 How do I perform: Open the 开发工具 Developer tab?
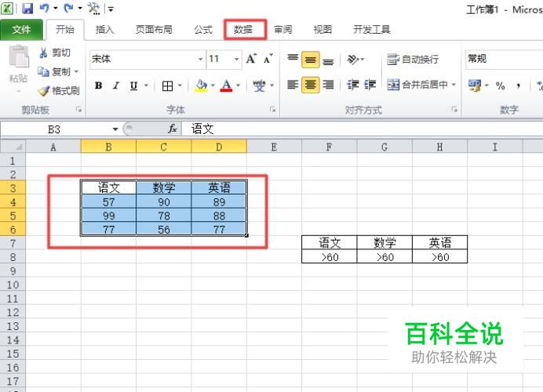[x=372, y=30]
